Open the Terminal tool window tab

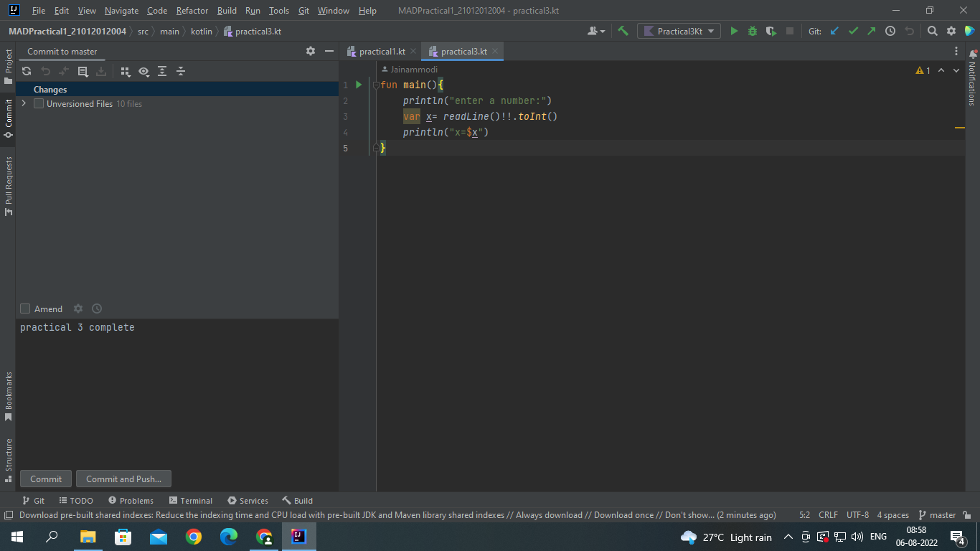191,501
